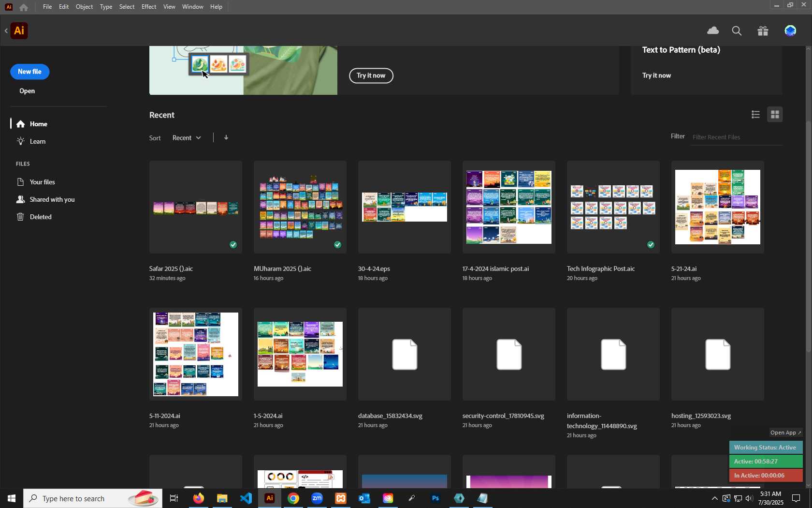Open database_15832434.svg file icon
Image resolution: width=812 pixels, height=508 pixels.
[x=405, y=354]
